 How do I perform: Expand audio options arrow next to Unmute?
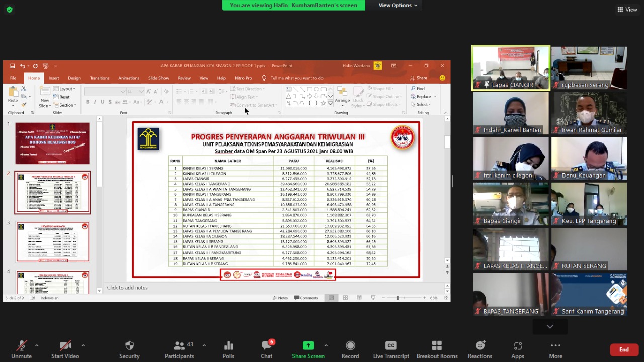pyautogui.click(x=37, y=345)
